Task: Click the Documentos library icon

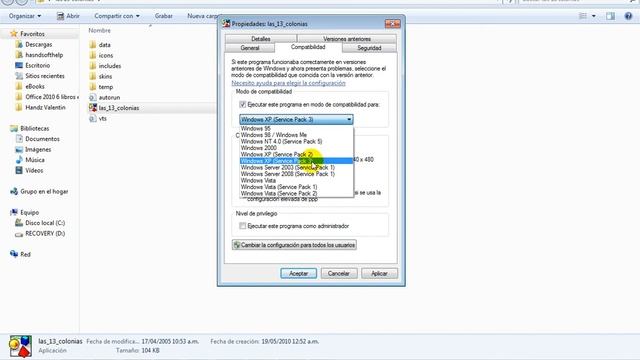Action: tap(19, 139)
